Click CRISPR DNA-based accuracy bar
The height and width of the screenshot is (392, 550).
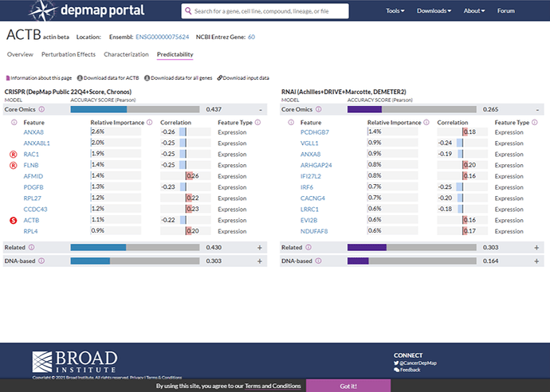point(135,261)
